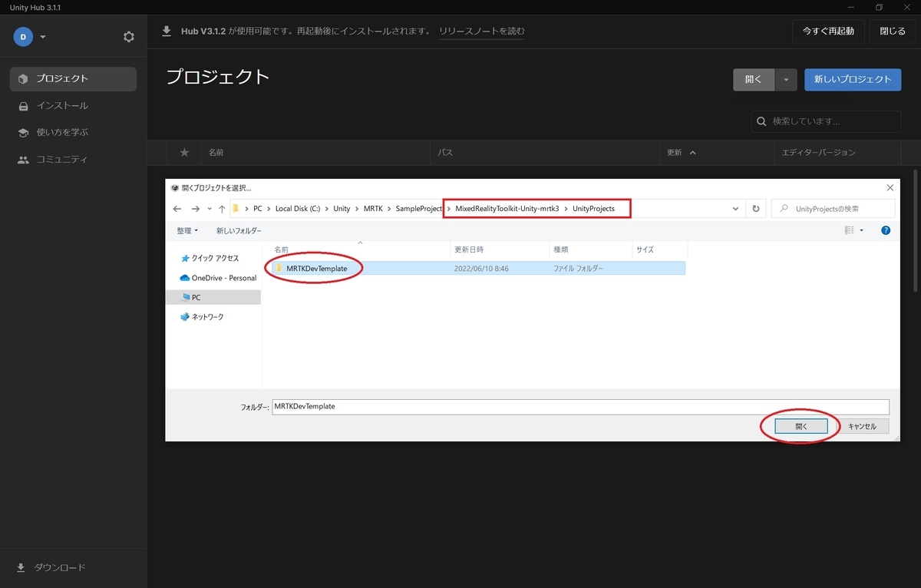Click the リリースノートを読む link
This screenshot has width=921, height=588.
pyautogui.click(x=482, y=31)
